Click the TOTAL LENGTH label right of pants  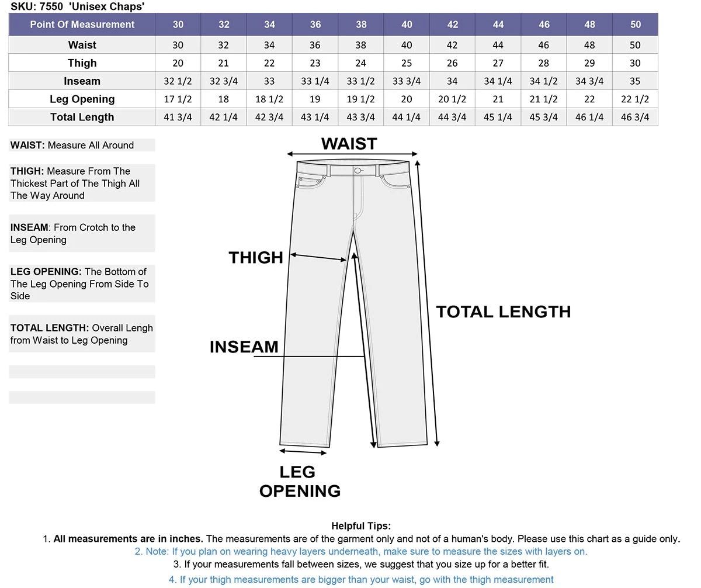click(503, 312)
